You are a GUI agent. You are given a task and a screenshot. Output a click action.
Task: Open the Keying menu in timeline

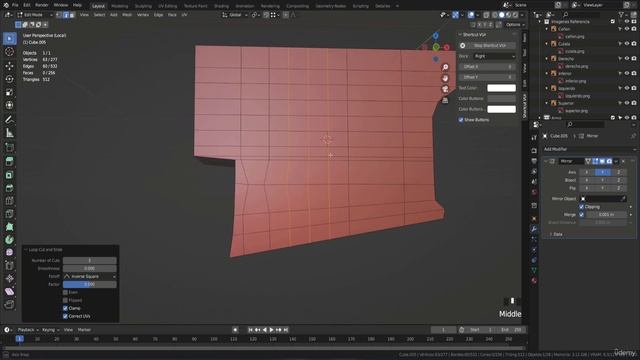coord(50,330)
